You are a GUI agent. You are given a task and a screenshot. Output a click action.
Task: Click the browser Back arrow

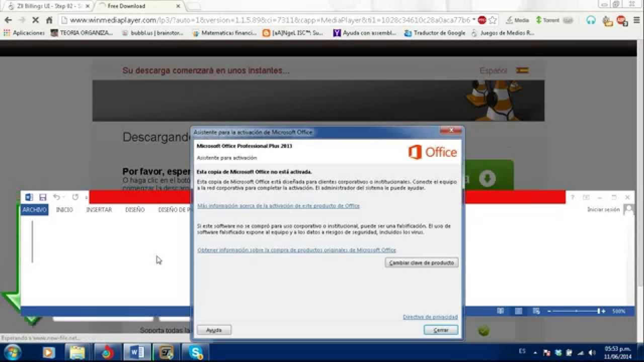click(x=8, y=20)
